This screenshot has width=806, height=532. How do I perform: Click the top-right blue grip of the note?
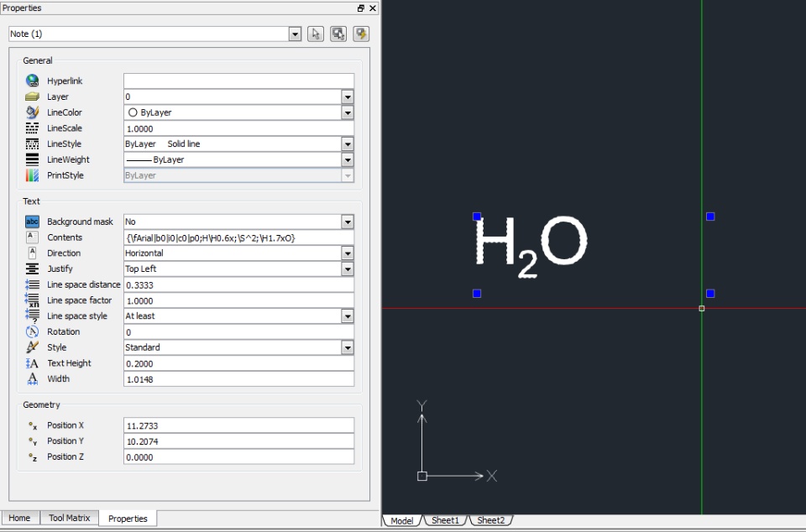point(710,216)
